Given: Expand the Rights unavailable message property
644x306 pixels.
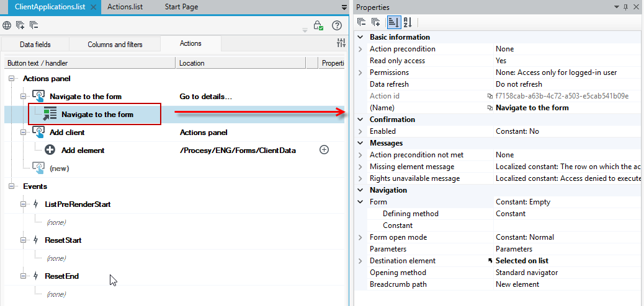Looking at the screenshot, I should point(360,178).
